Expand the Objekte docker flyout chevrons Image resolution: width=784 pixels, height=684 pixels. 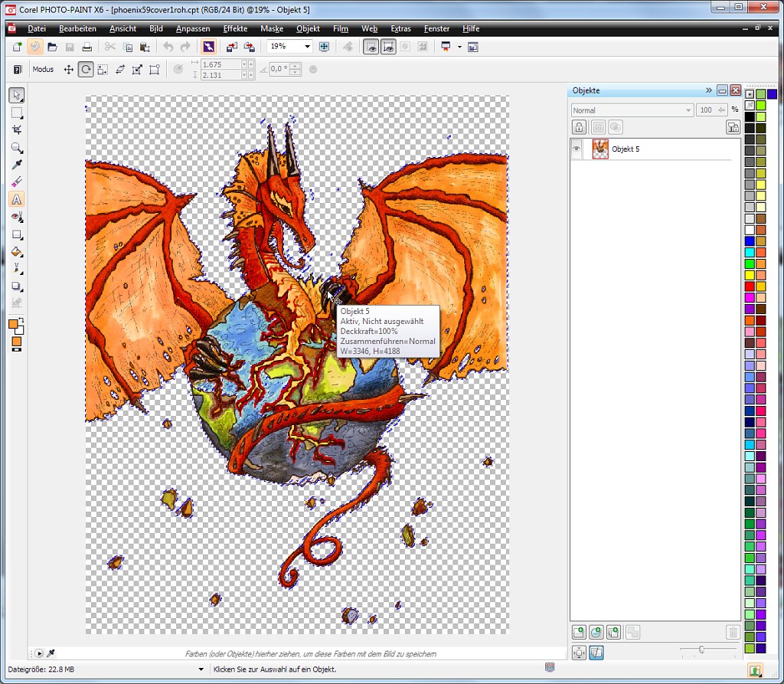pyautogui.click(x=708, y=90)
